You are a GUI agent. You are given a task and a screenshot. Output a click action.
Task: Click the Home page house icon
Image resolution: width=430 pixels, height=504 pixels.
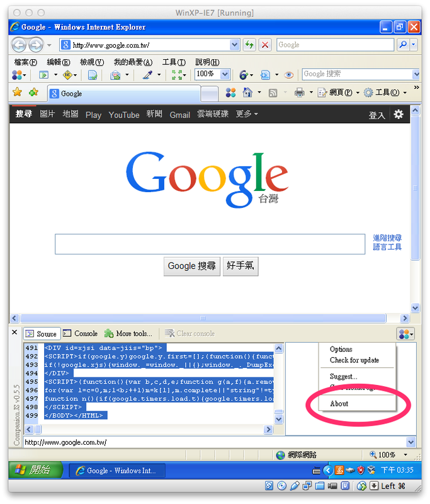point(247,93)
